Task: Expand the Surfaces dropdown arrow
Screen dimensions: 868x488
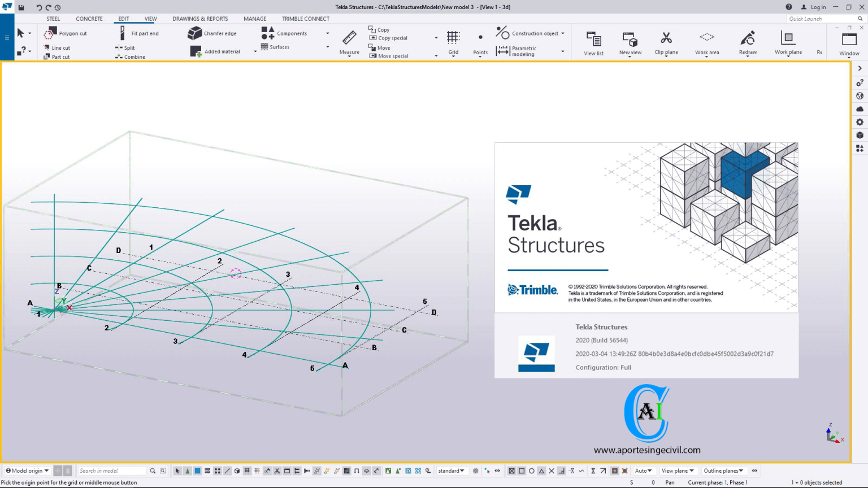Action: click(328, 47)
